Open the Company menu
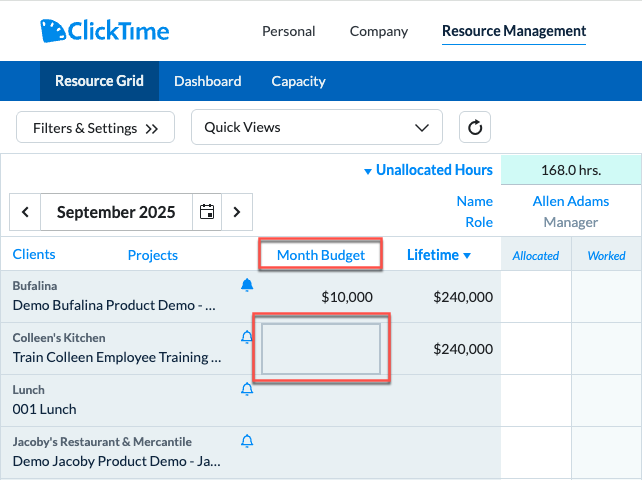The image size is (642, 480). 379,31
